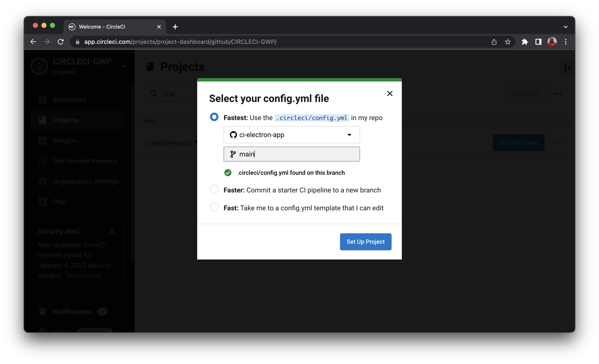The image size is (599, 364).
Task: Open Organization Settings gear icon
Action: 43,181
